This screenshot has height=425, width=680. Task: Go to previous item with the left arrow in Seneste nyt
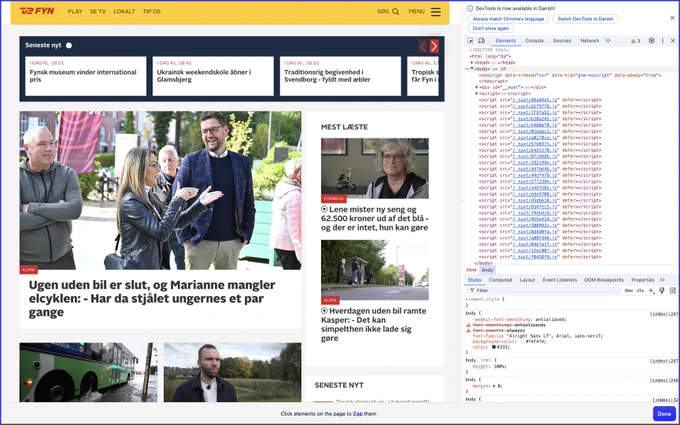tap(423, 46)
